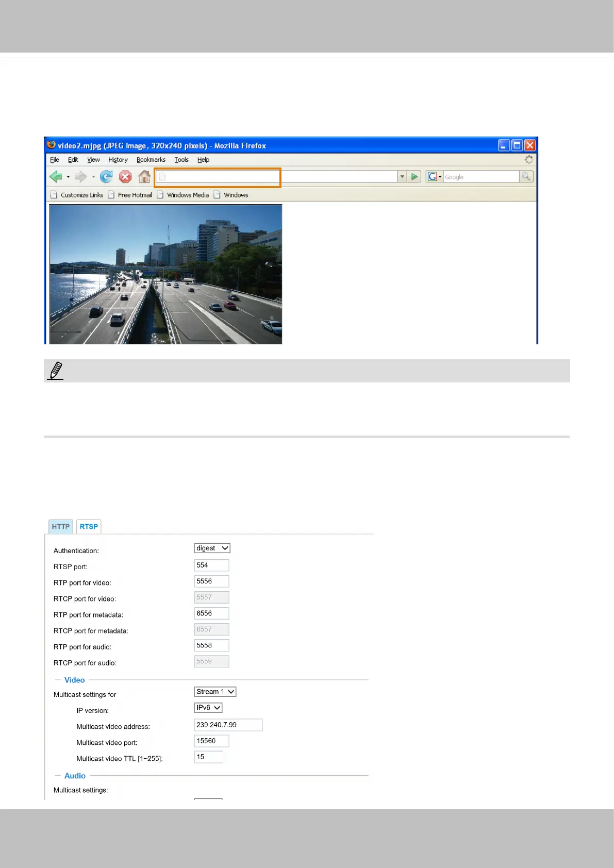Image resolution: width=614 pixels, height=868 pixels.
Task: Open the View menu
Action: [x=93, y=160]
